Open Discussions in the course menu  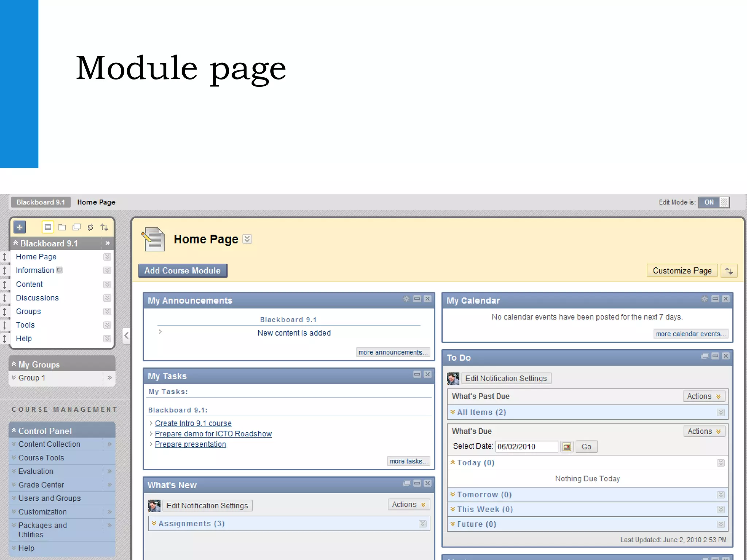click(37, 298)
